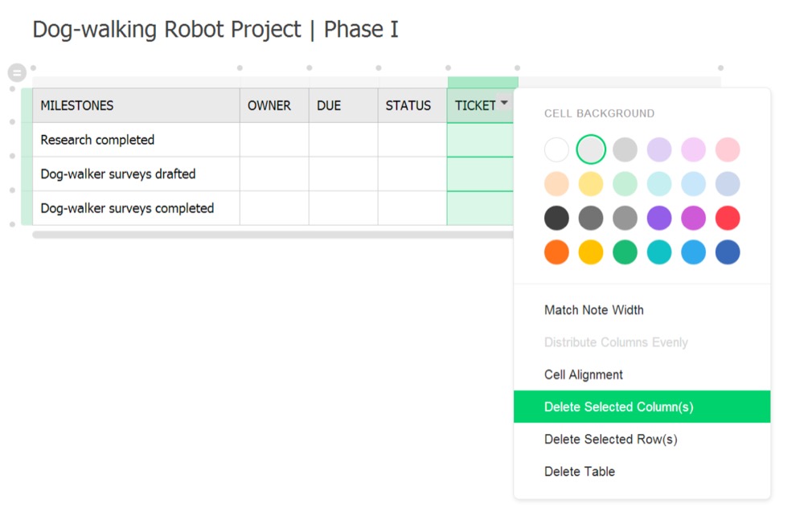Choose Delete Selected Row(s)
The image size is (804, 532).
coord(610,439)
